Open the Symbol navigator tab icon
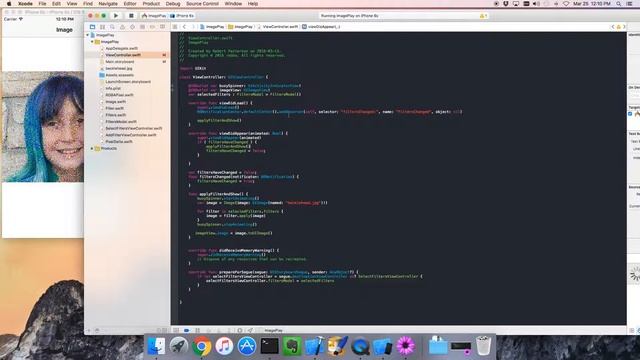 pos(102,27)
